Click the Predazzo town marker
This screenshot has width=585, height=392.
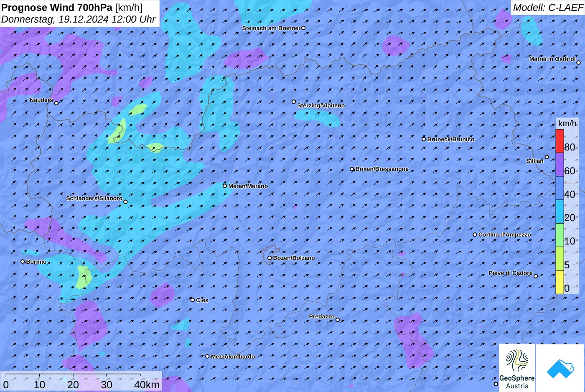pos(338,320)
